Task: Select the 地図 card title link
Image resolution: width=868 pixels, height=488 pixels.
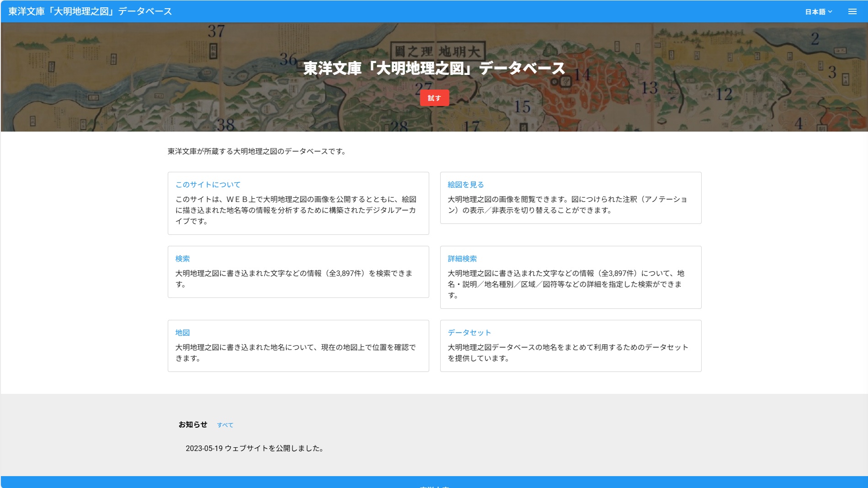Action: point(182,333)
